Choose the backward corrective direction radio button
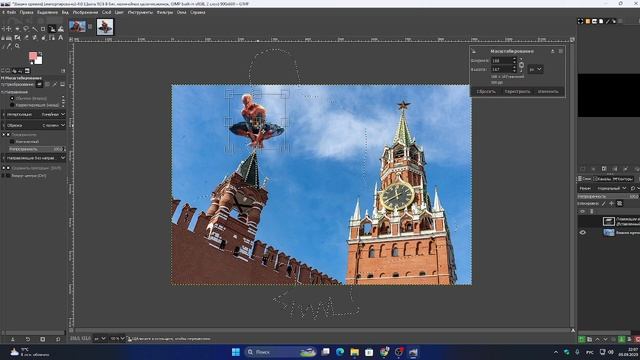640x360 pixels. (x=12, y=105)
